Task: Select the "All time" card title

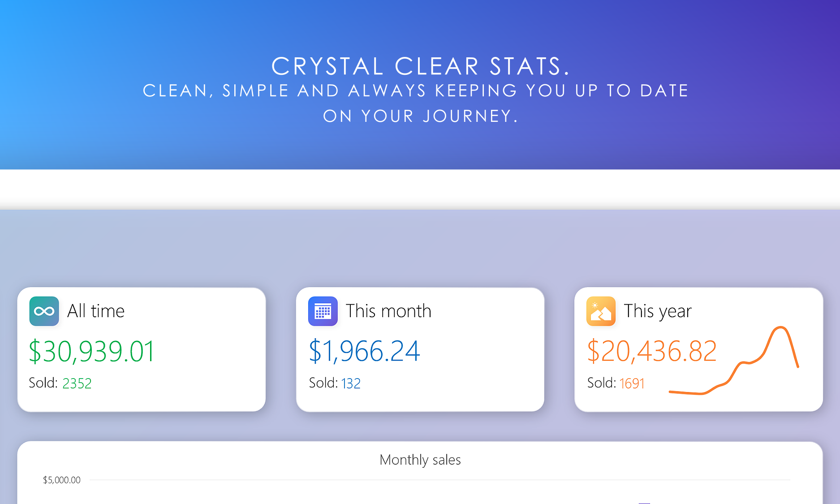Action: tap(96, 311)
